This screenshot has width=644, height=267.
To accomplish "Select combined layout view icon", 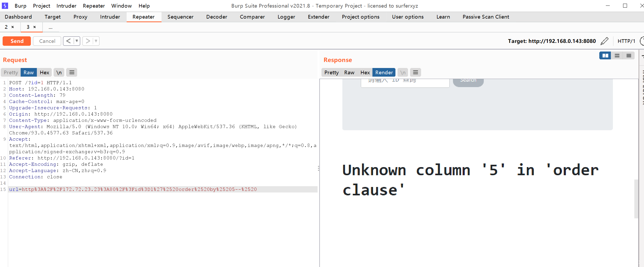I will click(x=629, y=56).
